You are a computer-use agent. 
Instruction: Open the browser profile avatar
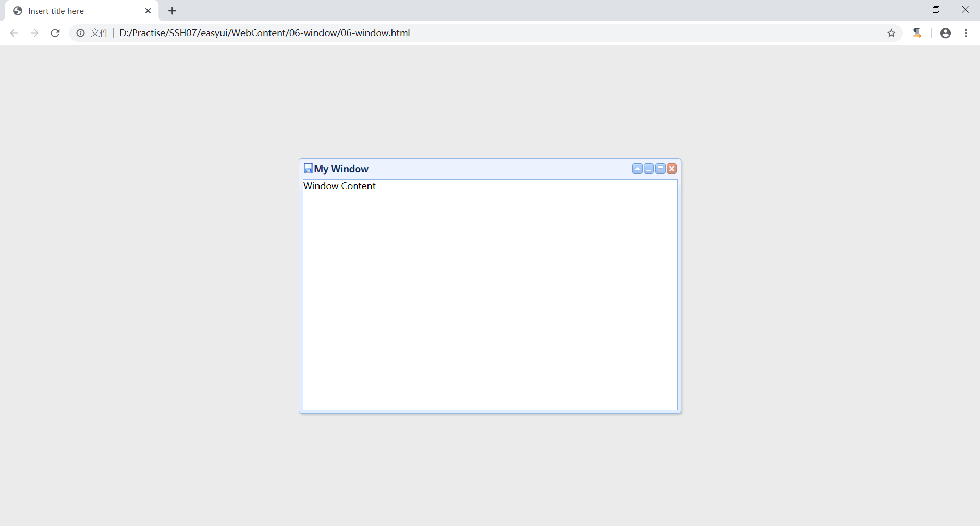[x=945, y=33]
